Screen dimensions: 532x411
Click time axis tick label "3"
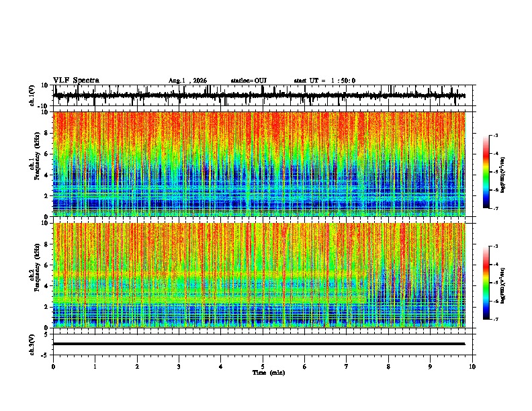click(x=179, y=367)
